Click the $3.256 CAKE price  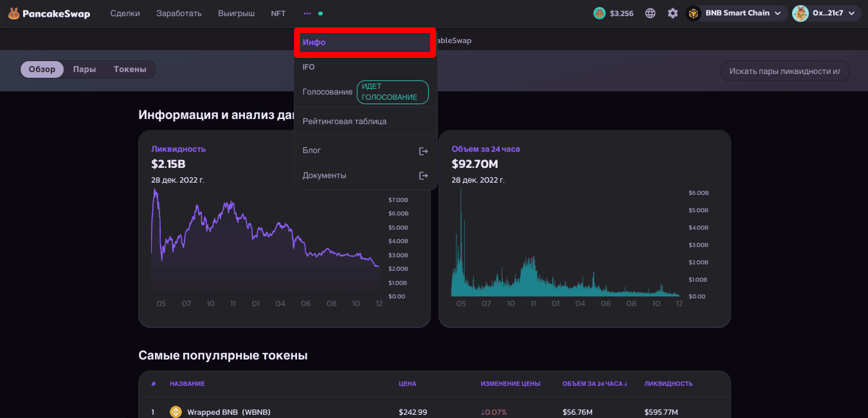coord(621,14)
